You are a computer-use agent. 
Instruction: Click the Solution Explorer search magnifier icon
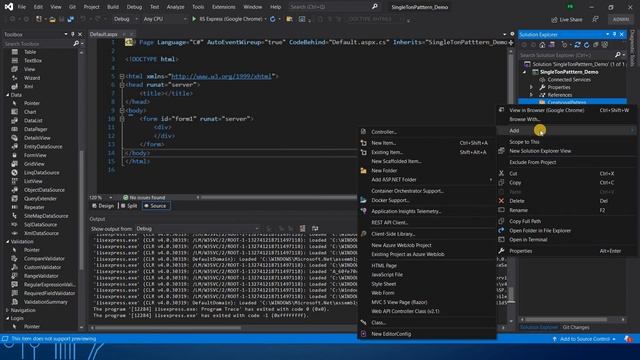pyautogui.click(x=618, y=55)
